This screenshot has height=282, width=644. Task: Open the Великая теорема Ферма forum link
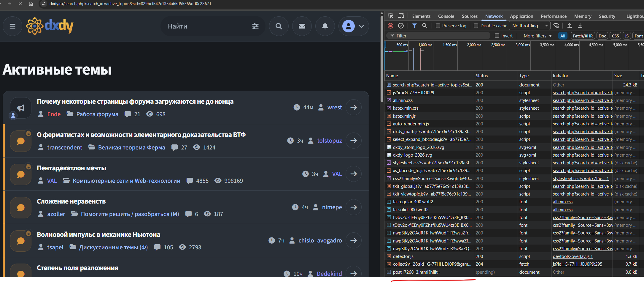(x=131, y=147)
